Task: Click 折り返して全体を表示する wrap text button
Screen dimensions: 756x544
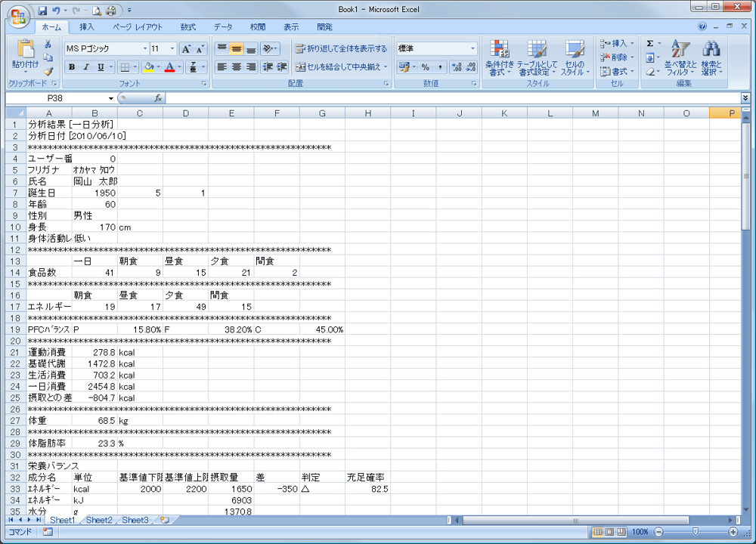Action: [342, 48]
